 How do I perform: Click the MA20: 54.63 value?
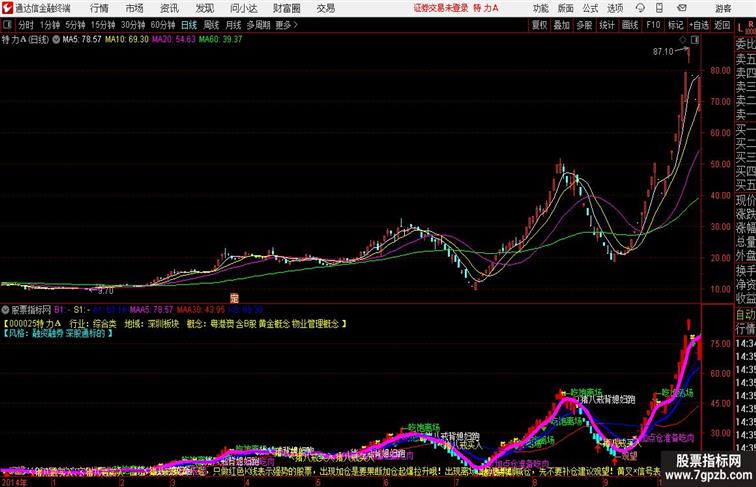click(x=174, y=40)
